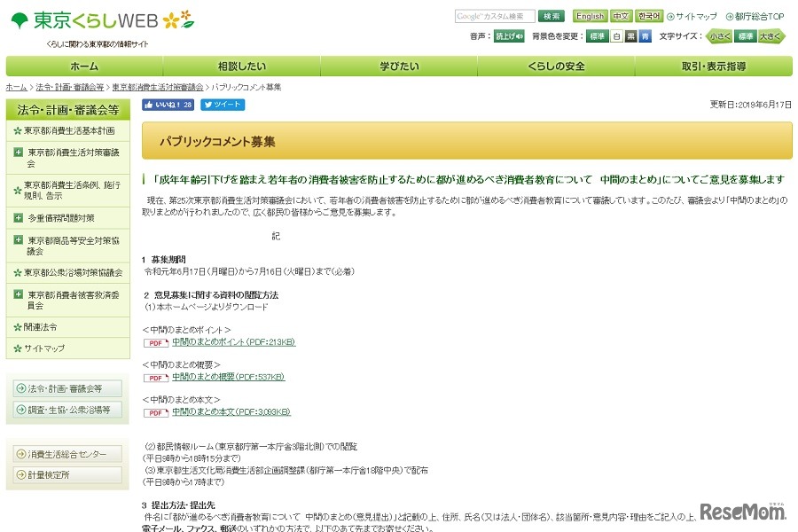Open the ホーム navigation tab

[84, 66]
